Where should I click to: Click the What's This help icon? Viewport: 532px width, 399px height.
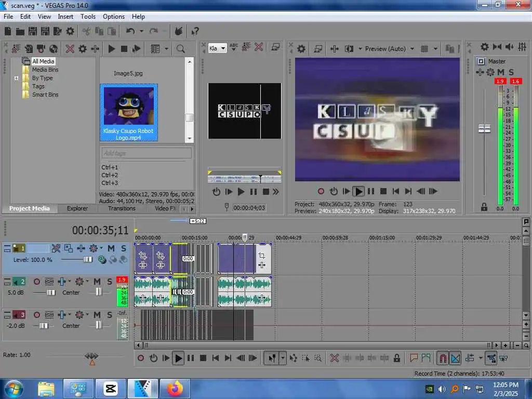(195, 31)
